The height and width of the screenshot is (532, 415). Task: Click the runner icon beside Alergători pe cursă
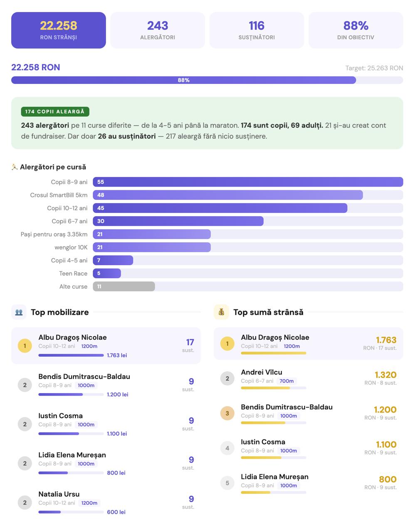click(15, 167)
